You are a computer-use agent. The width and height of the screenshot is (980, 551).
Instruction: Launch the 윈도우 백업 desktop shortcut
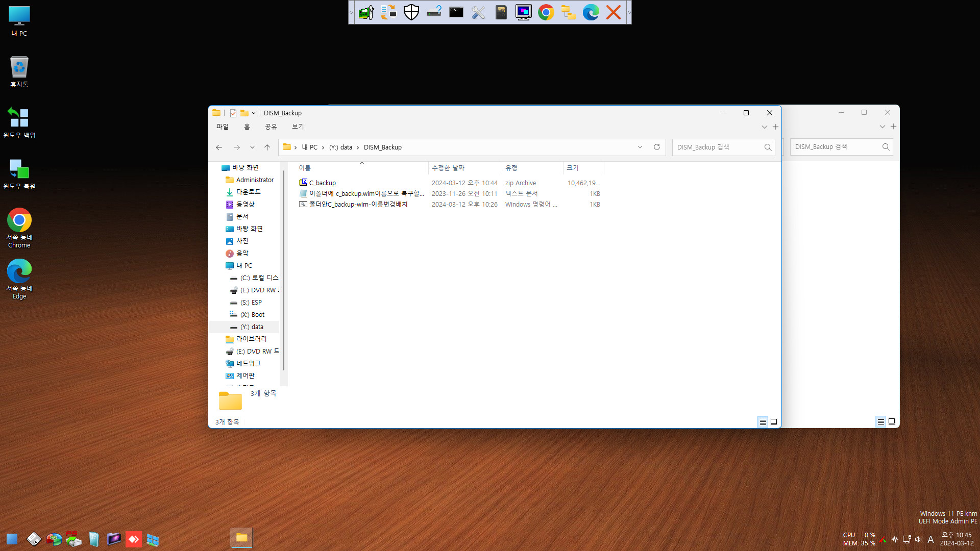19,123
